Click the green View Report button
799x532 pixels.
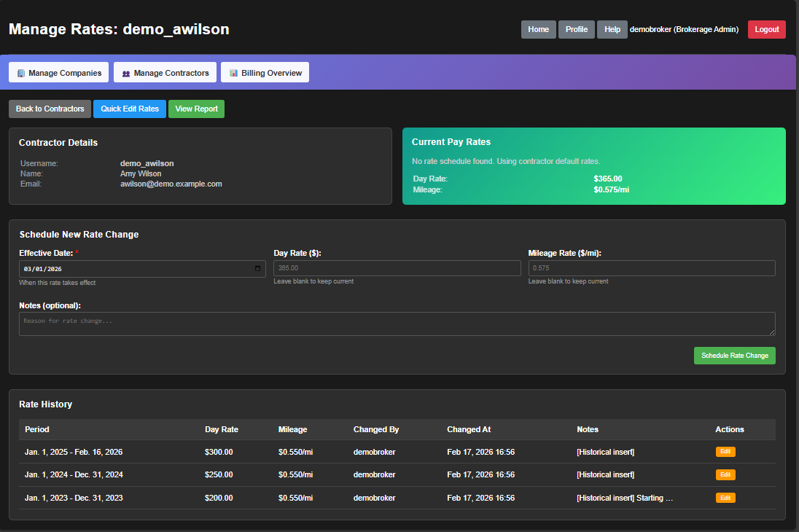coord(196,109)
